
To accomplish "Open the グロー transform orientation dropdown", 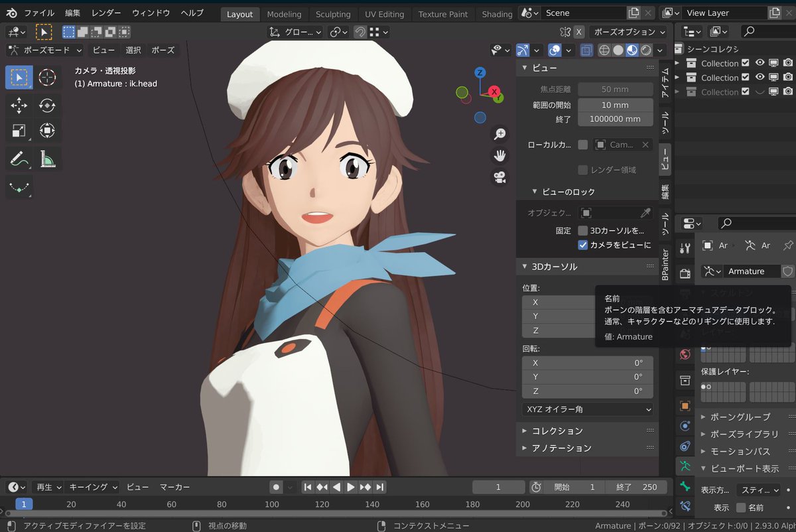I will pyautogui.click(x=295, y=32).
